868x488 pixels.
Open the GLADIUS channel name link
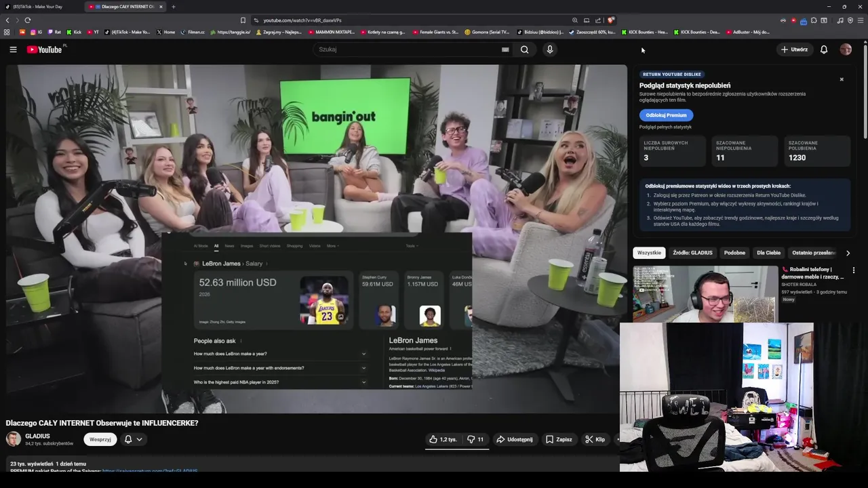[x=38, y=436]
